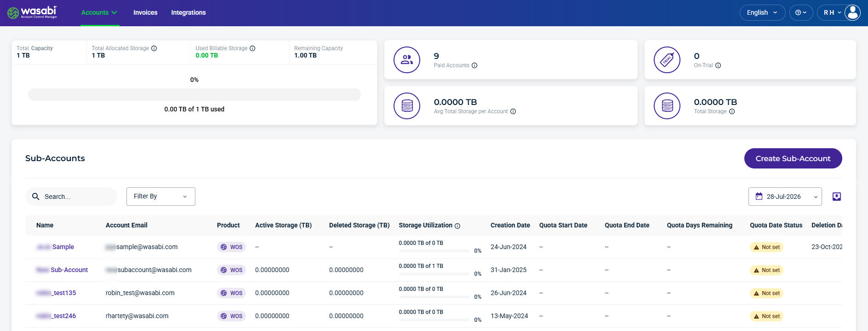Click the On-Trial tag icon
This screenshot has width=868, height=331.
click(x=667, y=60)
